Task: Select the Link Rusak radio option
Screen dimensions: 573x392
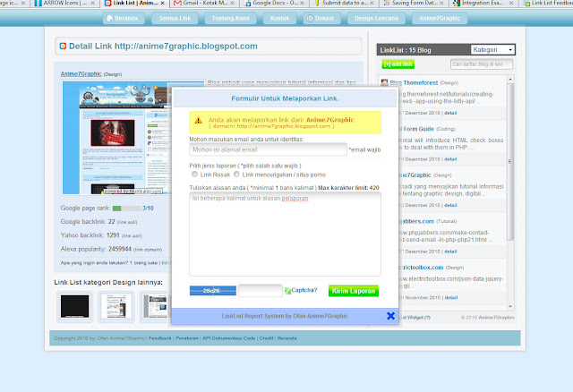Action: pos(194,175)
